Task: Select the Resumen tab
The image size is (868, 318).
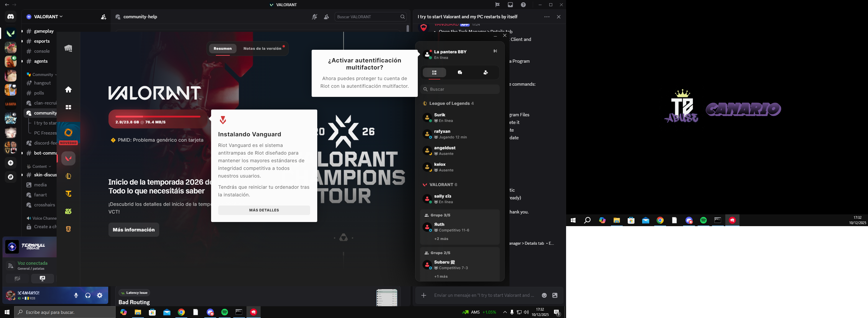Action: click(222, 49)
